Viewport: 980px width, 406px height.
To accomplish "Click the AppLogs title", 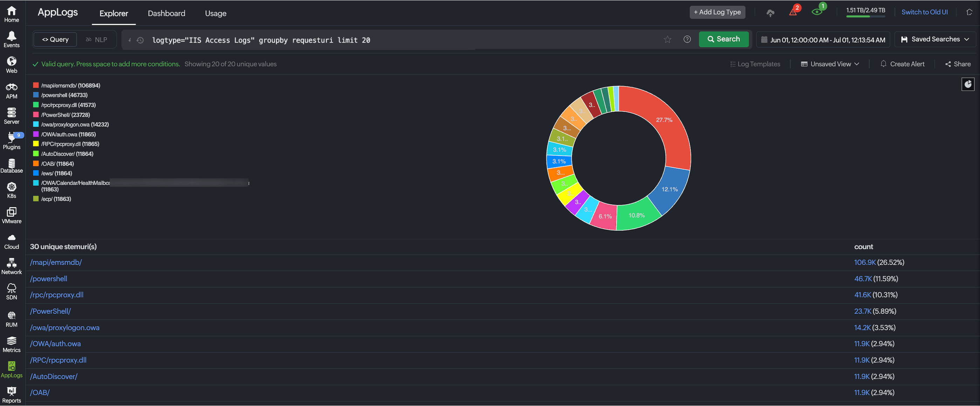I will 57,13.
